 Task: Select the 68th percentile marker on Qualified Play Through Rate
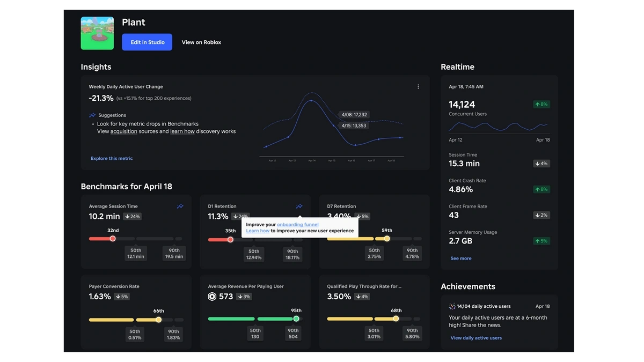pos(396,319)
